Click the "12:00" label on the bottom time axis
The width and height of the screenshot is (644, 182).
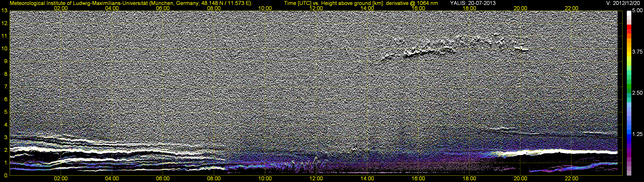tap(316, 179)
